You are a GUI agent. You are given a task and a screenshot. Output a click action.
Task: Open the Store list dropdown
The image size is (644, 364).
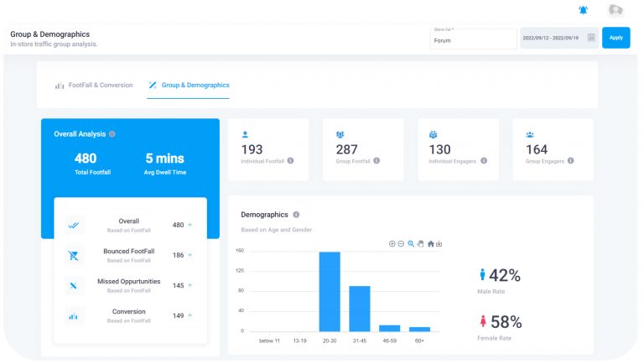473,39
